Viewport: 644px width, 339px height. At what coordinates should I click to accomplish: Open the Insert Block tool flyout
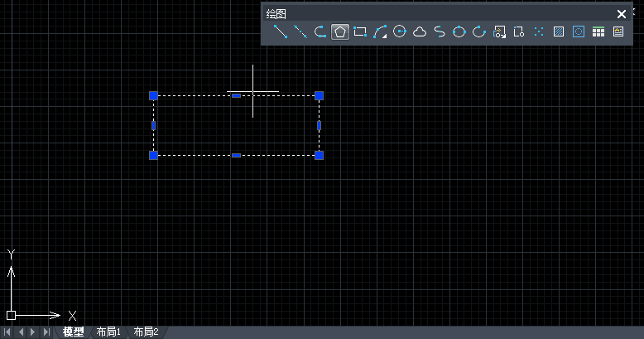(499, 32)
